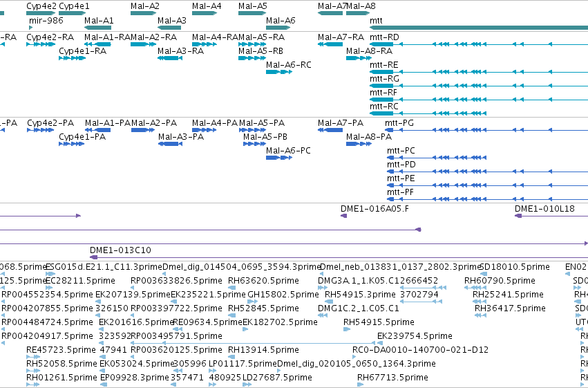Open the Mal-A3-PA protein label
This screenshot has width=588, height=388.
[x=181, y=136]
